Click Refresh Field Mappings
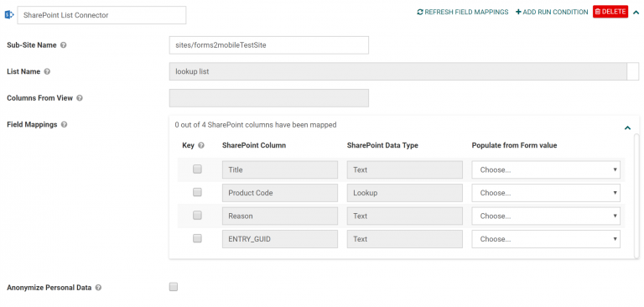The width and height of the screenshot is (644, 307). pyautogui.click(x=463, y=12)
